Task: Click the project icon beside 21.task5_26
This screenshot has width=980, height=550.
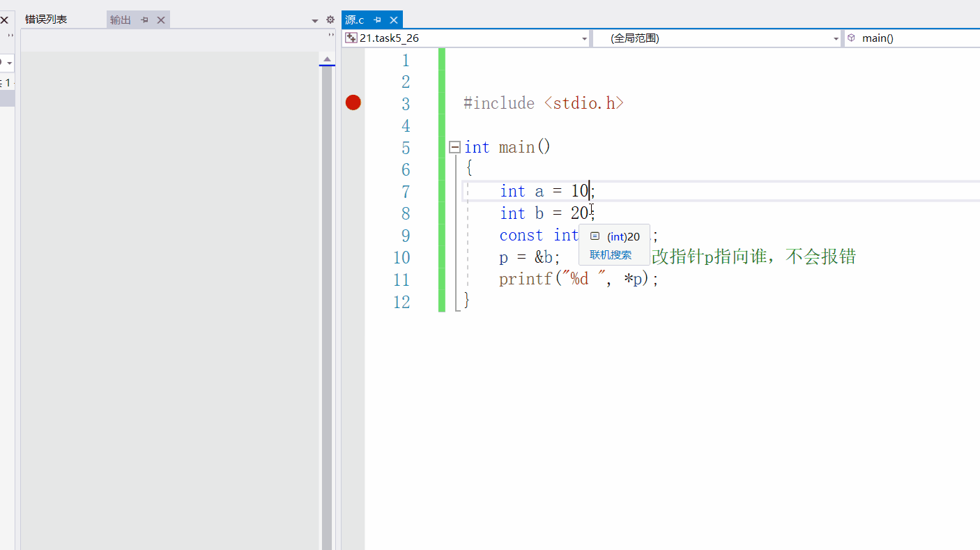Action: tap(351, 38)
